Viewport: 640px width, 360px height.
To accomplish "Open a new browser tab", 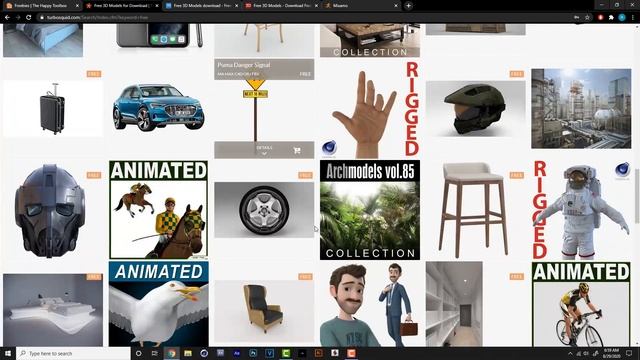I will (x=408, y=6).
